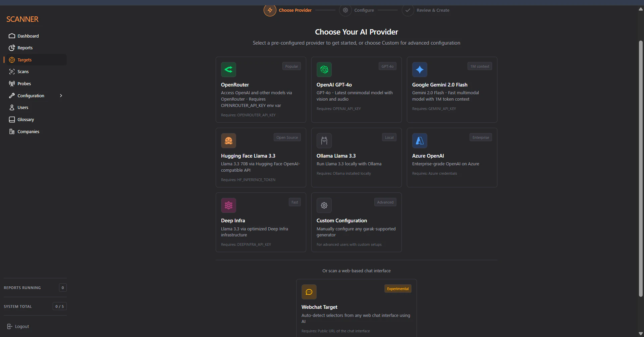
Task: Click the Google Gemini star icon
Action: [420, 70]
